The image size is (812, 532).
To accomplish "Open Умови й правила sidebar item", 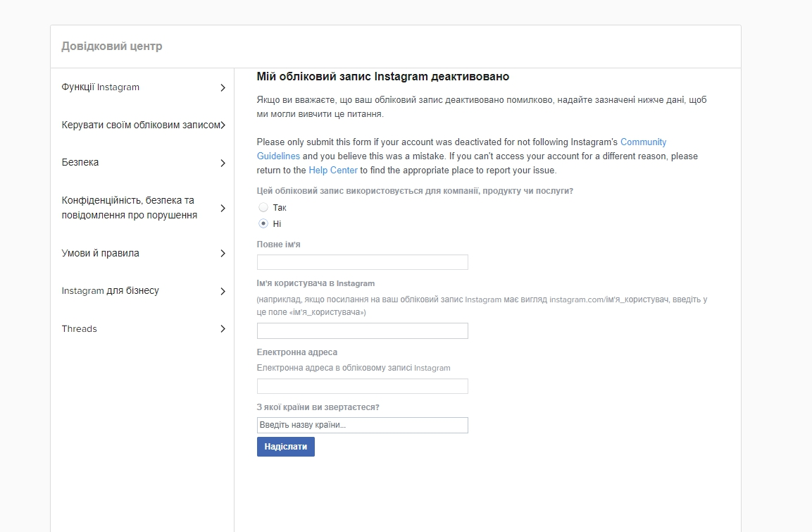I will pos(101,254).
